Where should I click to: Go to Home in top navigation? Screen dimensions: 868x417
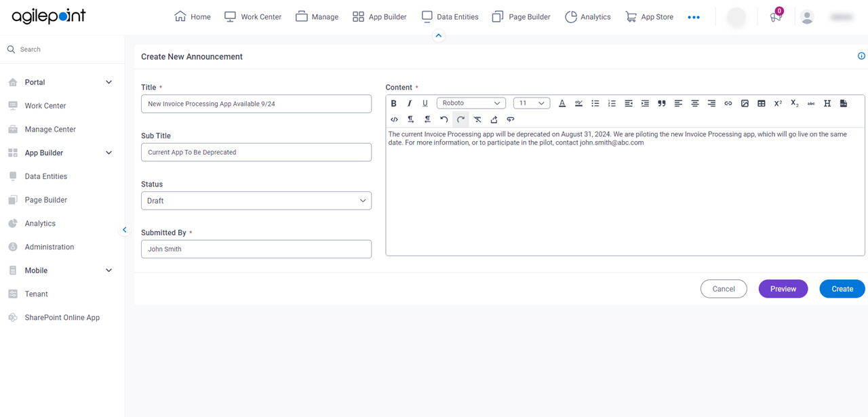coord(193,17)
